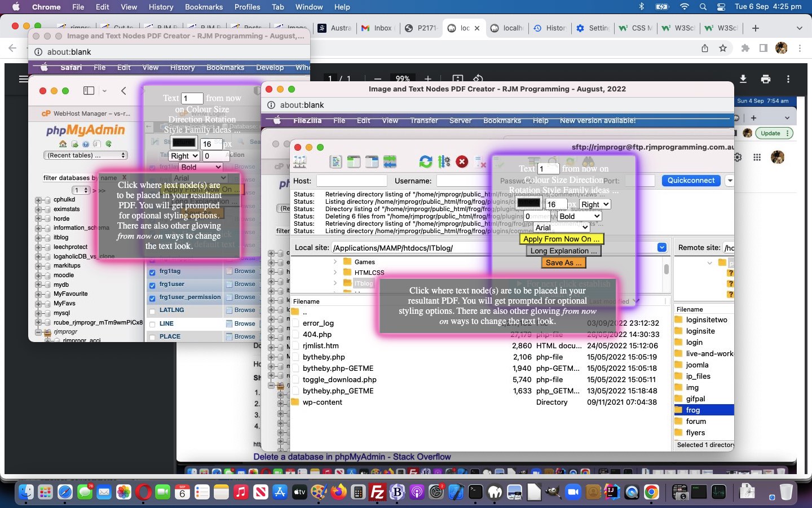Open Bold style dropdown in left panel
The width and height of the screenshot is (812, 508).
[201, 167]
